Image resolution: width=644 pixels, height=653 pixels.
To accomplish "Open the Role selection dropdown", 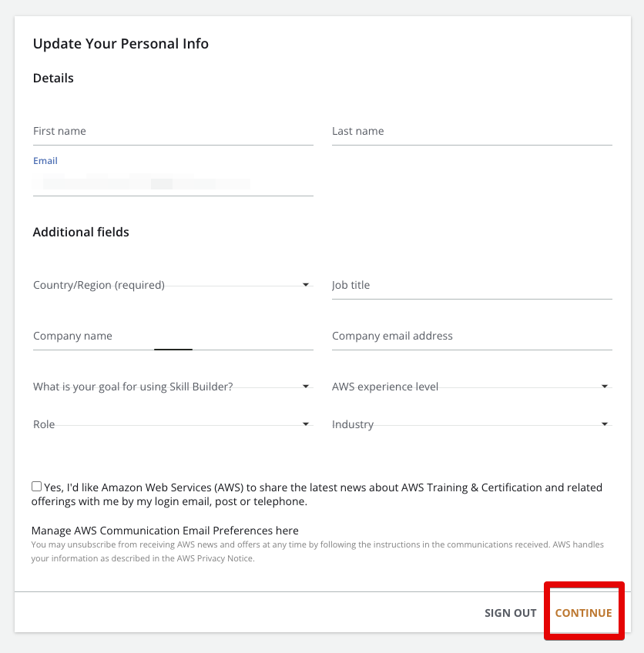I will pyautogui.click(x=173, y=424).
